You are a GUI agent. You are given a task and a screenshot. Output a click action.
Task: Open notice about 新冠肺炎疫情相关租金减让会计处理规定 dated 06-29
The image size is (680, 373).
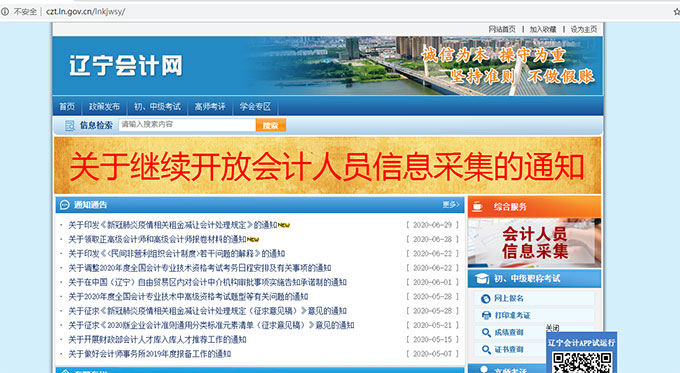173,225
